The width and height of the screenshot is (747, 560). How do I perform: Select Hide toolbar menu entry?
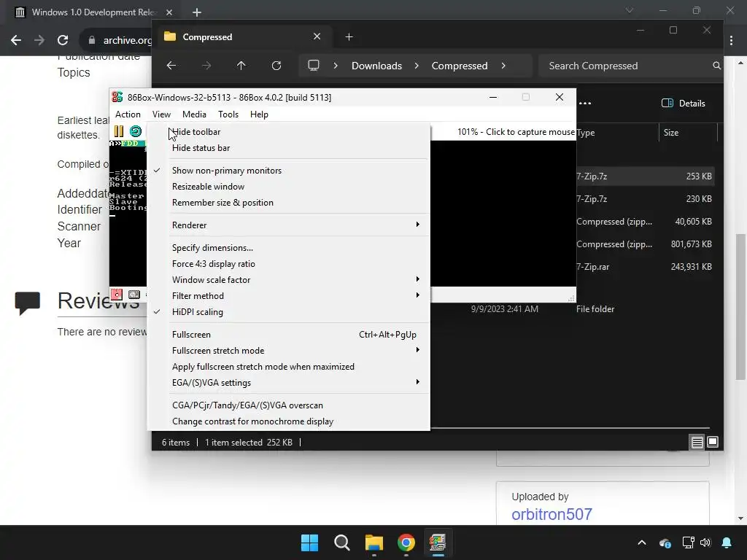click(288, 132)
